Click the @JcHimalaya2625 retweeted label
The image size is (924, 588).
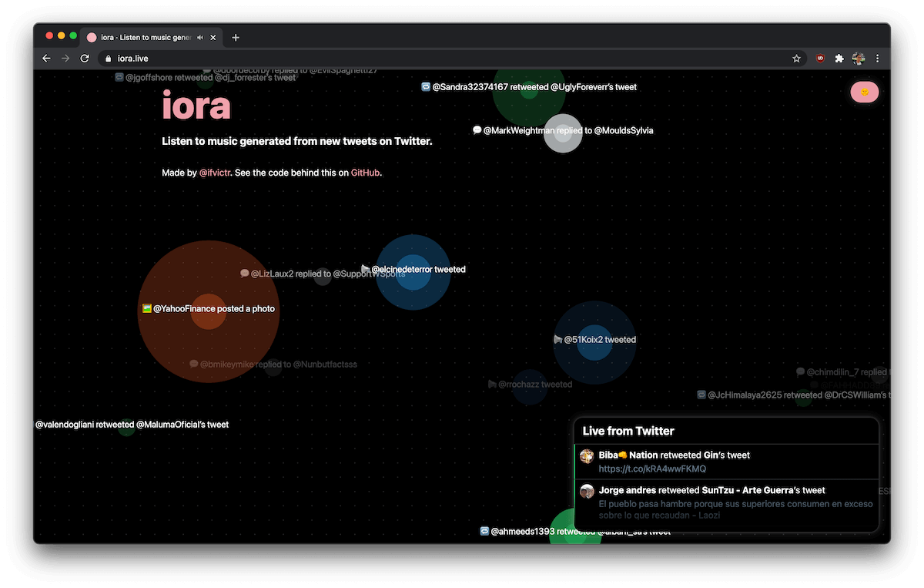798,395
